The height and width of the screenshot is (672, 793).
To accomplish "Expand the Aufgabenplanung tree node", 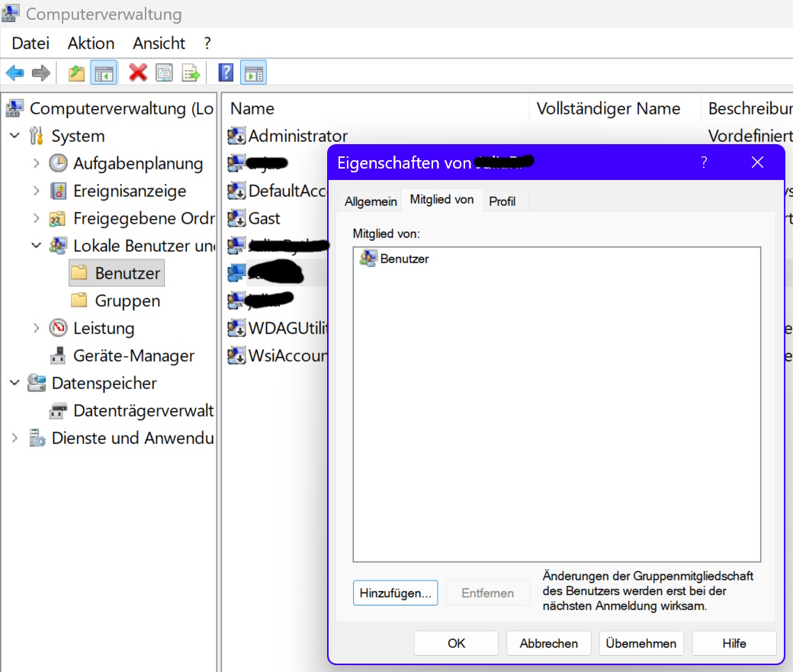I will click(37, 163).
